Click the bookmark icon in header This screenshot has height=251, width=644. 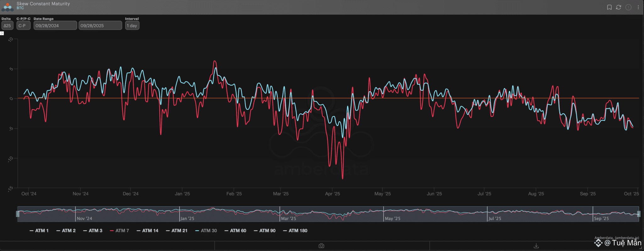pyautogui.click(x=609, y=7)
